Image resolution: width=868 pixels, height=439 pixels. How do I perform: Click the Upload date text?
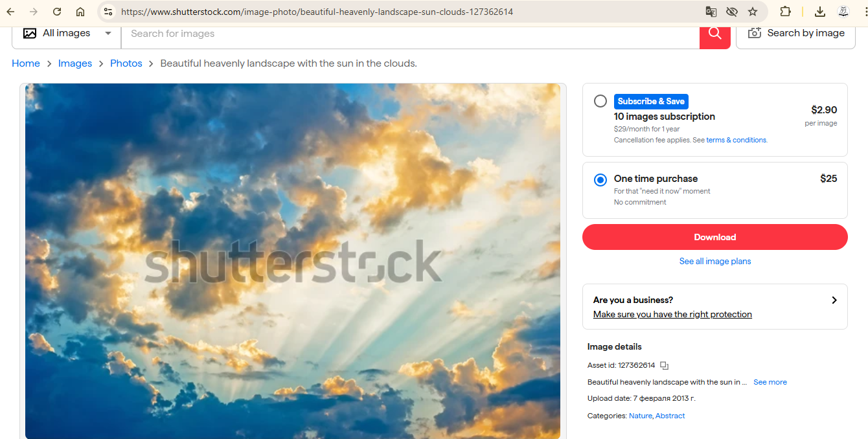(641, 399)
